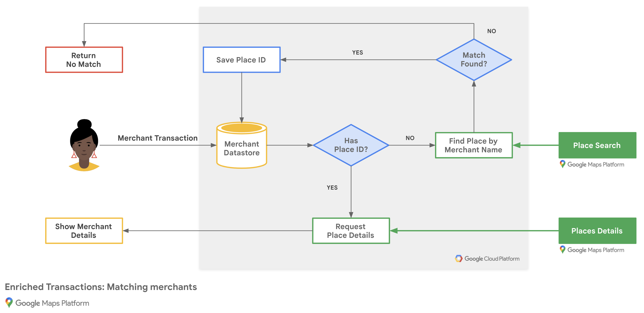Click the Request Place Details box
644x313 pixels.
tap(351, 231)
